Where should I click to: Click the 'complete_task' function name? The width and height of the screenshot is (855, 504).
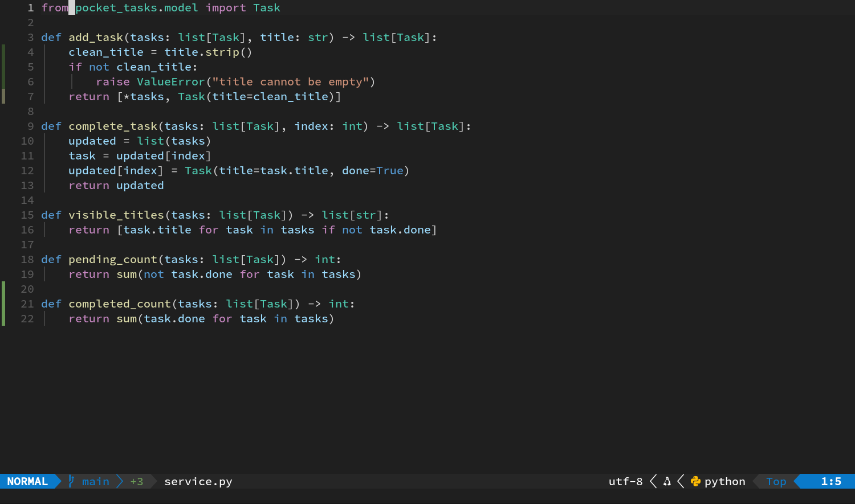click(113, 126)
